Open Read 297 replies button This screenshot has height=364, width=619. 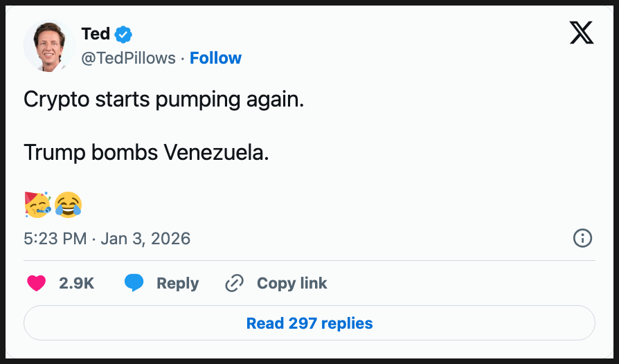[309, 323]
